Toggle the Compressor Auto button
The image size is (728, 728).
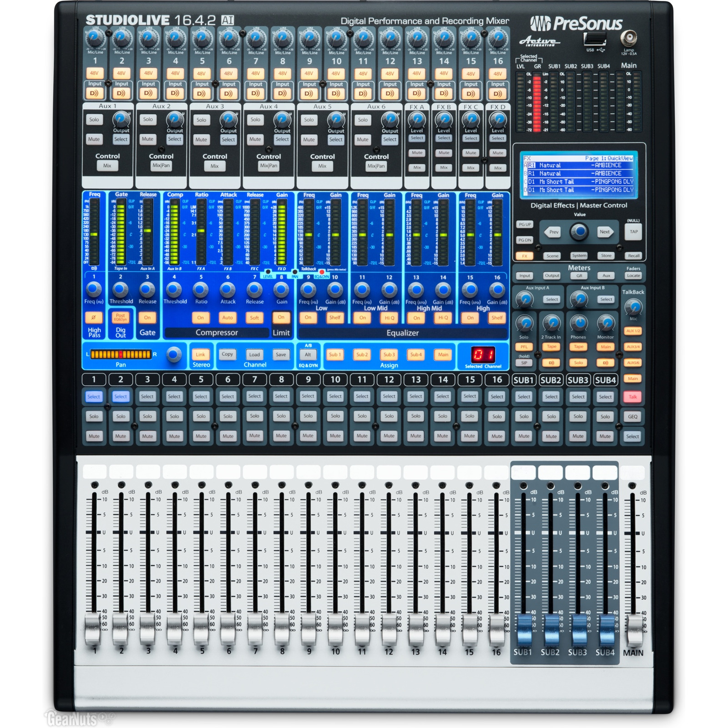click(227, 318)
